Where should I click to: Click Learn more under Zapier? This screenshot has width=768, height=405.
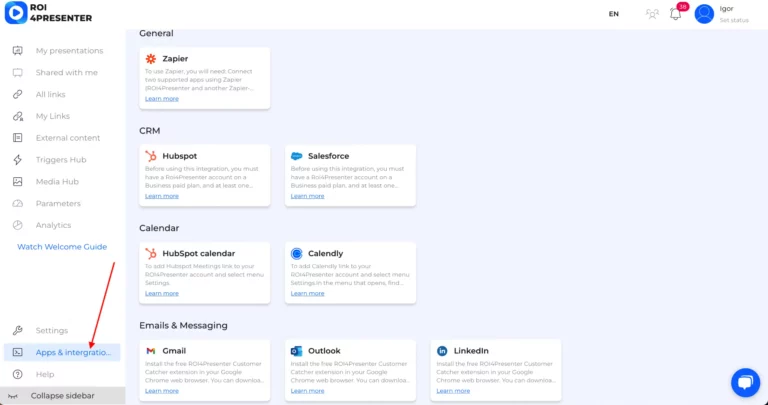coord(162,98)
